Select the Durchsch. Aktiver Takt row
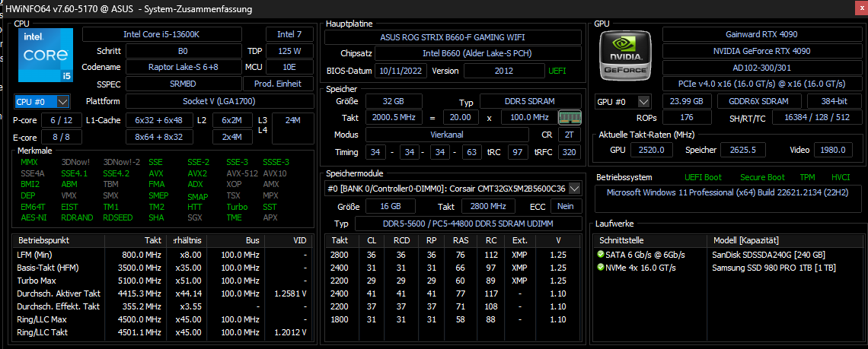The height and width of the screenshot is (349, 868). coord(163,293)
